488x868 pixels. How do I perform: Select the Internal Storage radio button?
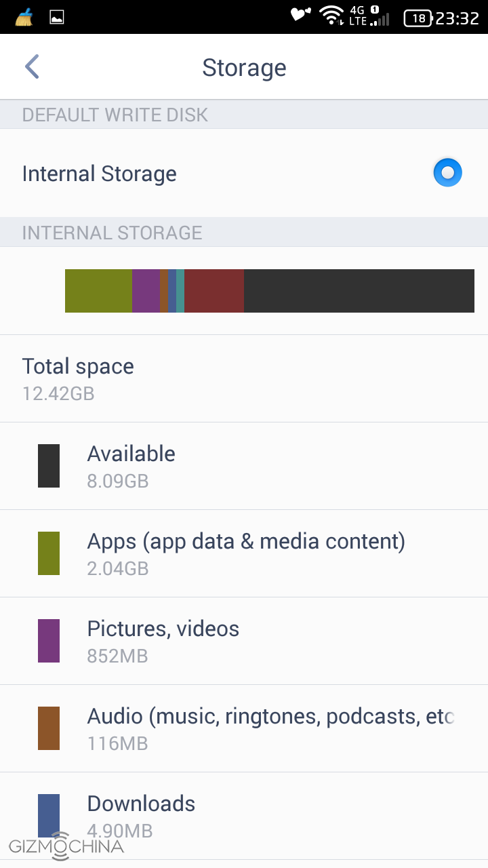tap(447, 173)
